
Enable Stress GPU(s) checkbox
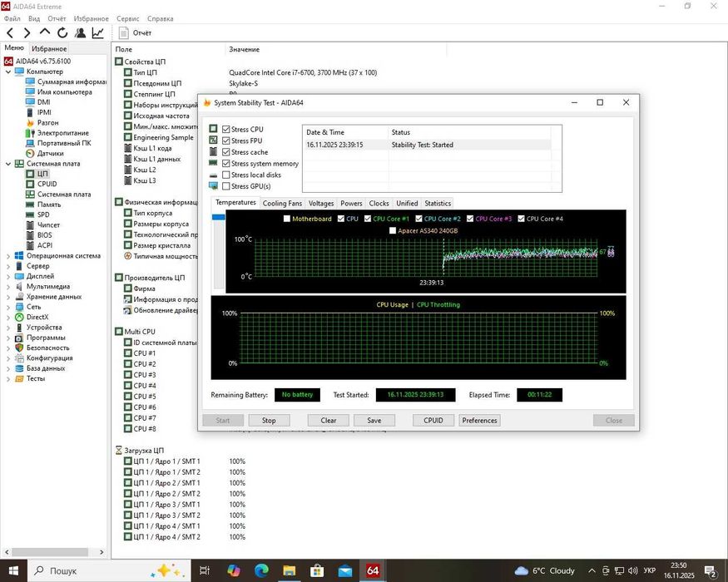click(226, 186)
